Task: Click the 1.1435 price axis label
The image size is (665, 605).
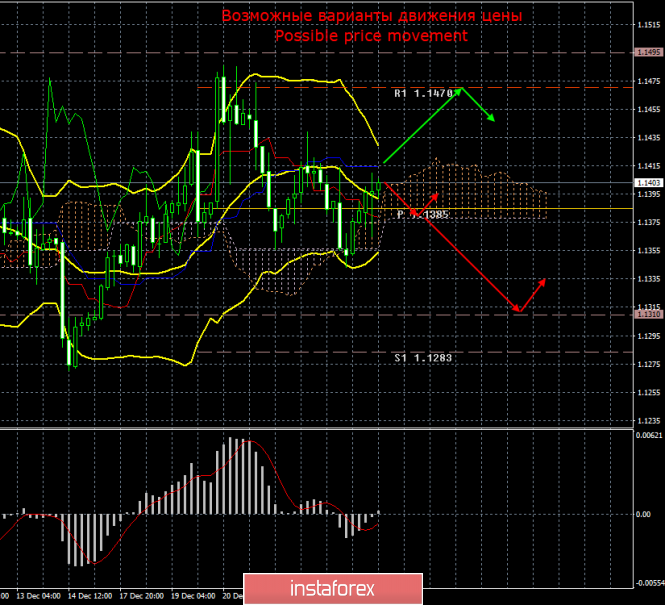Action: (x=649, y=138)
